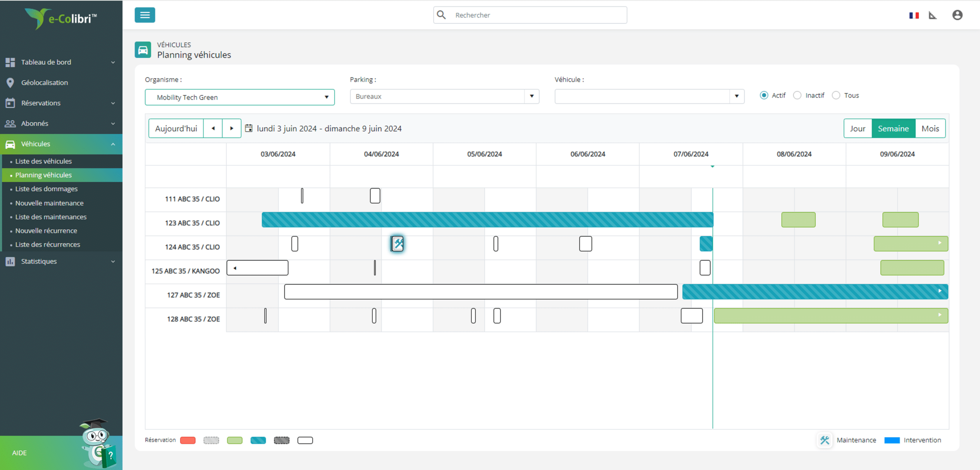This screenshot has width=980, height=470.
Task: Click the maintenance wrench icon on 124 ABC 35
Action: coord(398,244)
